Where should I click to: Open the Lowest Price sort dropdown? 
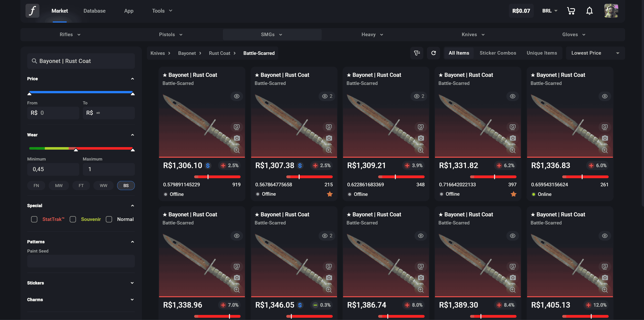[595, 53]
